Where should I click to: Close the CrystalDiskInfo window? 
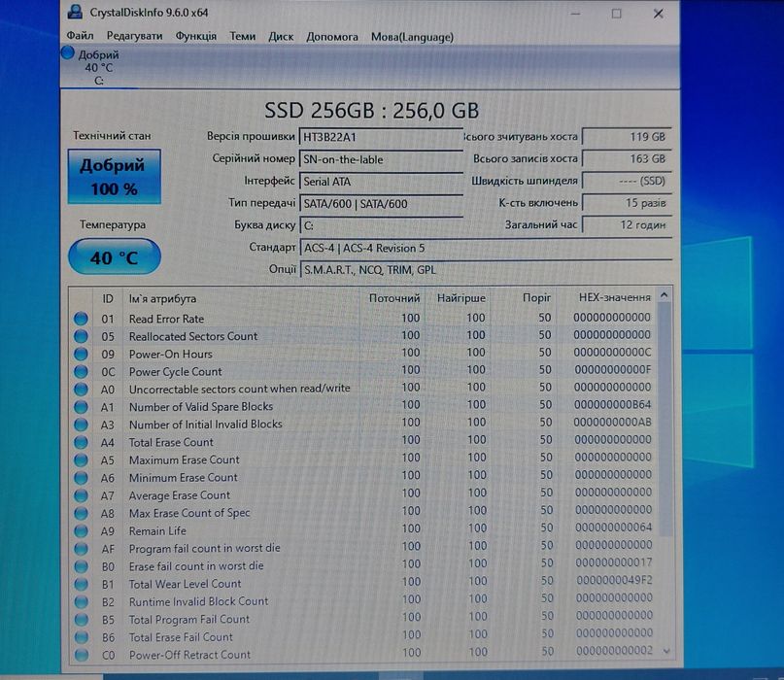coord(659,14)
